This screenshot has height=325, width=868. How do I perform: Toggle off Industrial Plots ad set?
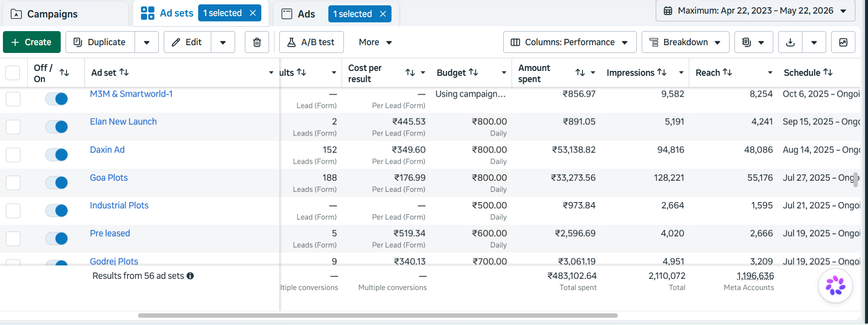(x=56, y=210)
